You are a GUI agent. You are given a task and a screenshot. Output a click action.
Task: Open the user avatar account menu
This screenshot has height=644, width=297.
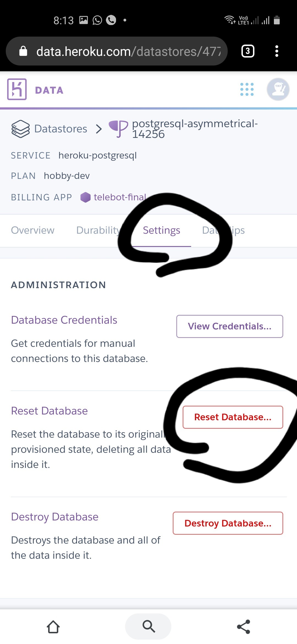(x=278, y=89)
